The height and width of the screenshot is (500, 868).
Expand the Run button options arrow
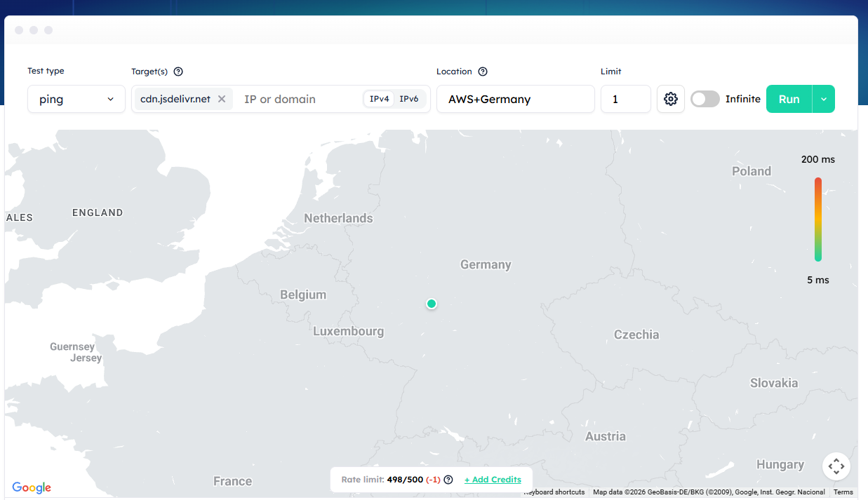824,99
